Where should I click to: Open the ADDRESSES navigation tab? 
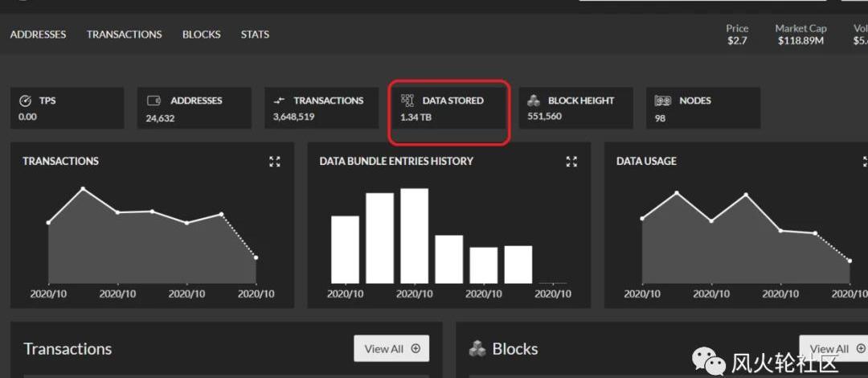click(x=38, y=35)
